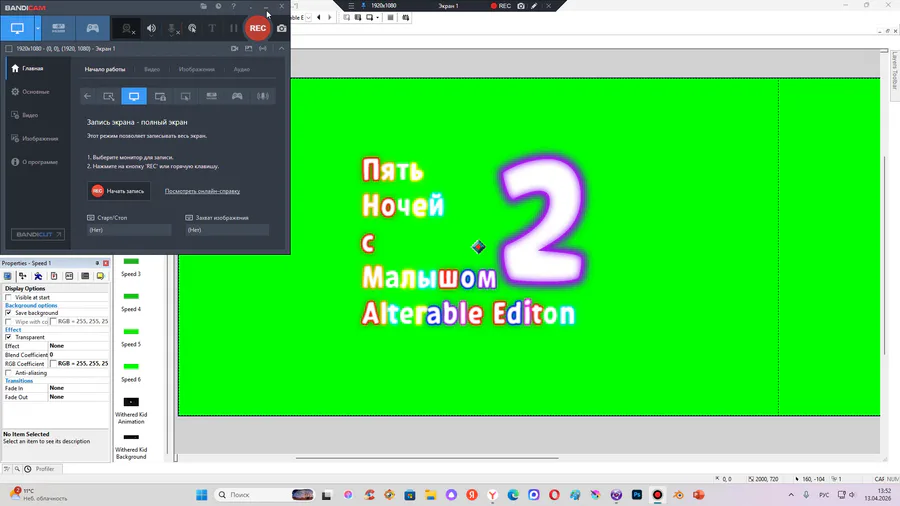Open Blender from the taskbar

pos(678,495)
